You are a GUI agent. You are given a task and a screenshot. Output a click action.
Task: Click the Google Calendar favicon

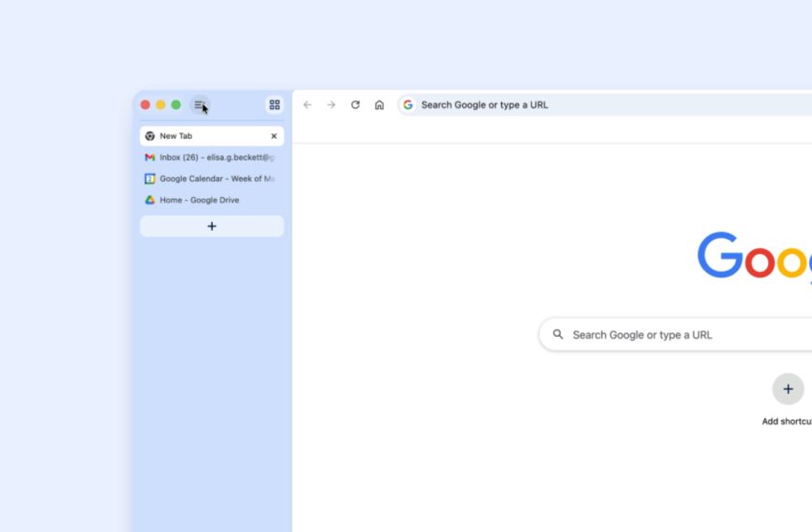pos(149,178)
